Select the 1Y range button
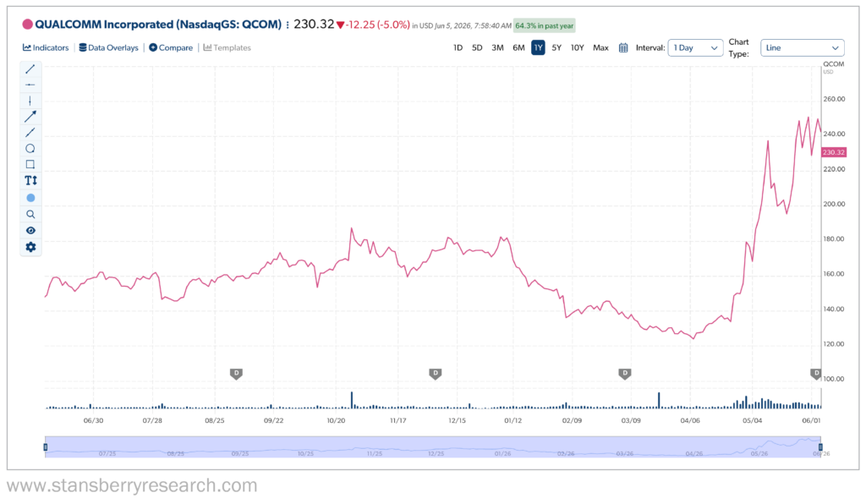 tap(538, 48)
